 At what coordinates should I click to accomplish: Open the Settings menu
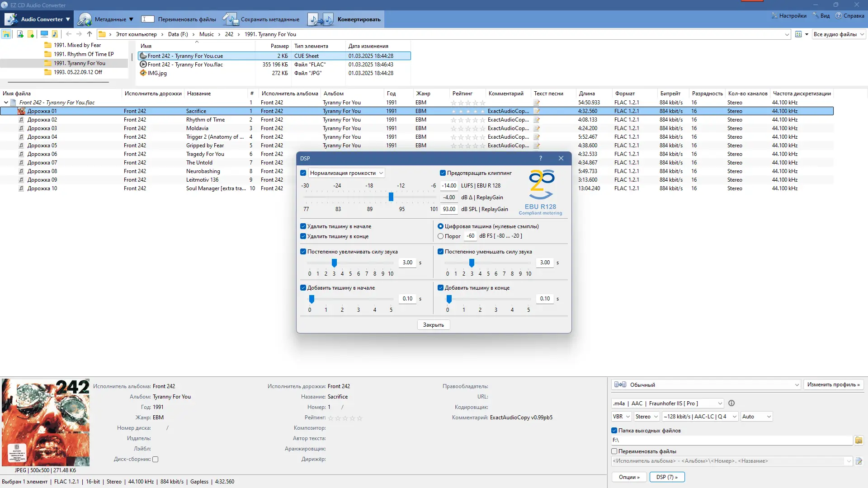tap(789, 16)
